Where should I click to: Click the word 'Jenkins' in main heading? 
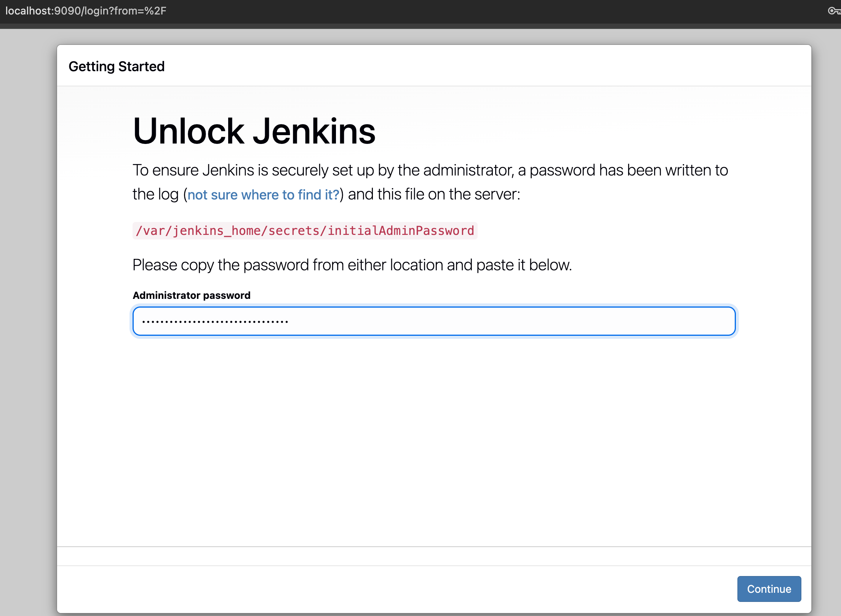coord(314,131)
